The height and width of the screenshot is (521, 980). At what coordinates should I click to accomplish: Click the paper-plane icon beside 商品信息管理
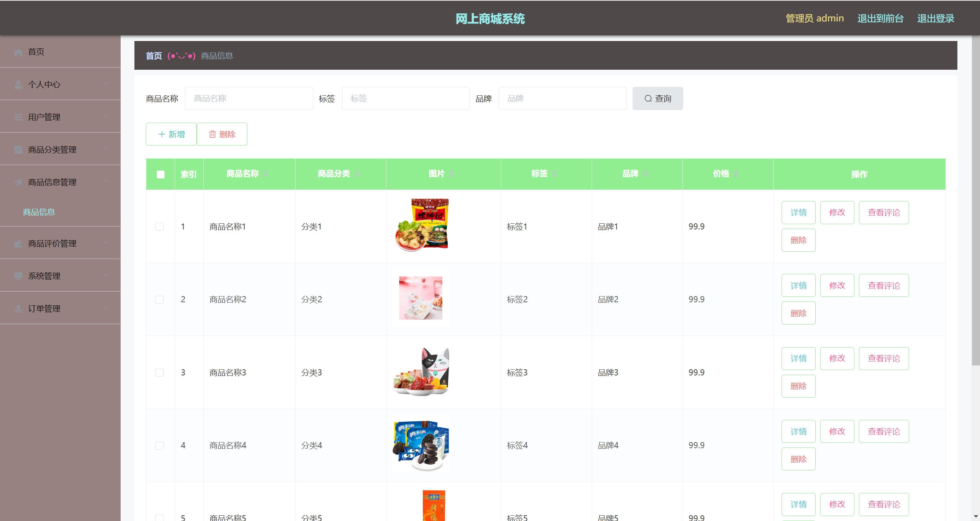pos(18,182)
